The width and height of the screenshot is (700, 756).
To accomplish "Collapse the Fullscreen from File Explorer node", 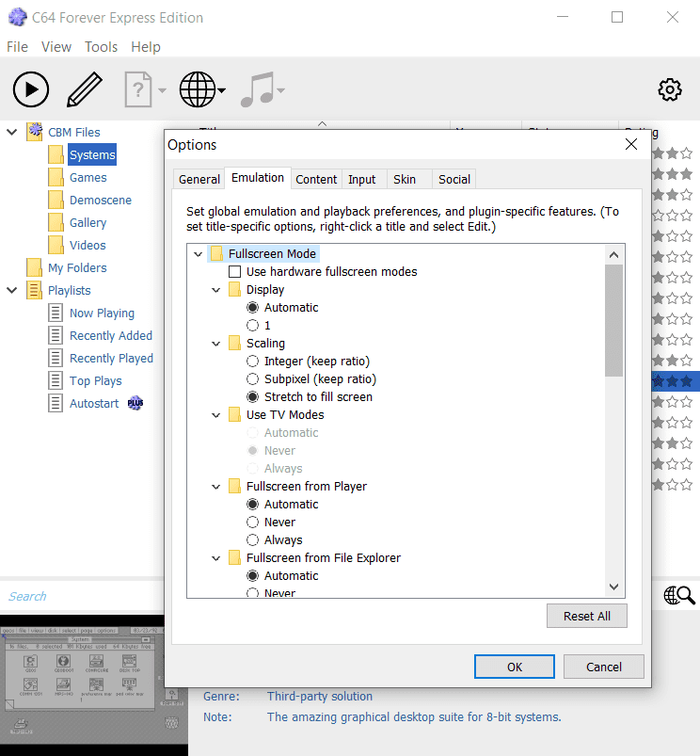I will point(215,558).
